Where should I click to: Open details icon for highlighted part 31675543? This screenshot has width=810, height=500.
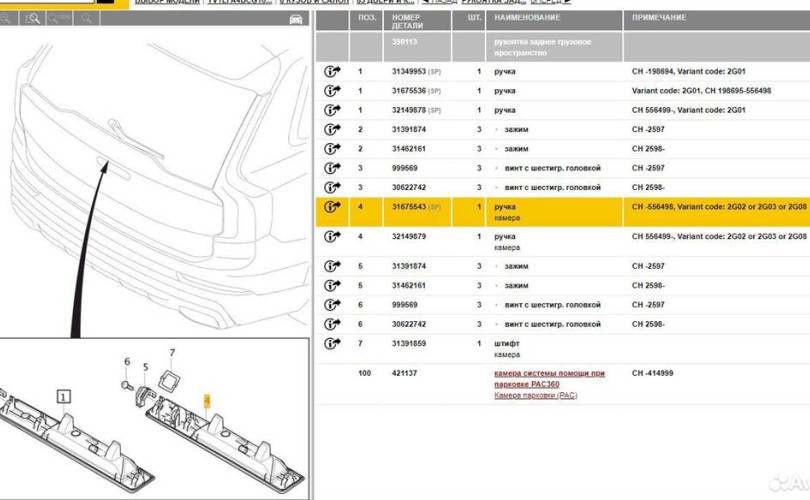tap(332, 210)
